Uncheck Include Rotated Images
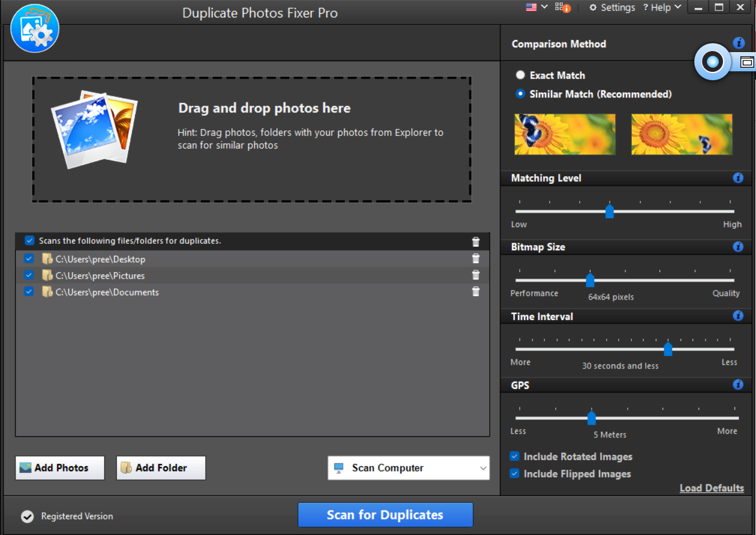 [x=514, y=456]
